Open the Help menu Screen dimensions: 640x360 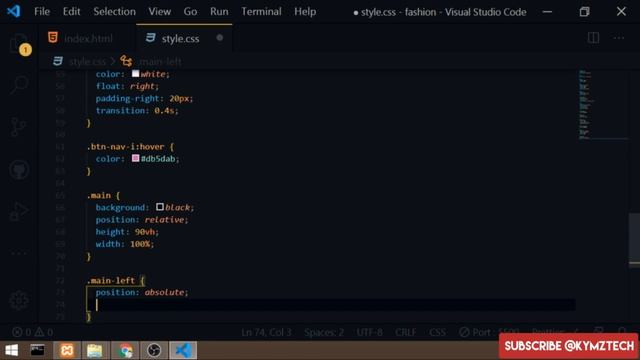click(x=305, y=11)
